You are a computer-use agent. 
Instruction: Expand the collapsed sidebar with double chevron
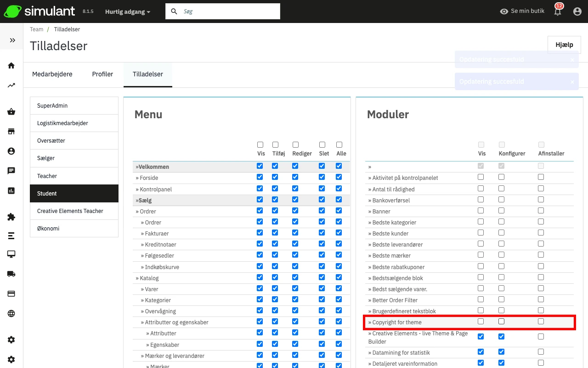pos(12,40)
